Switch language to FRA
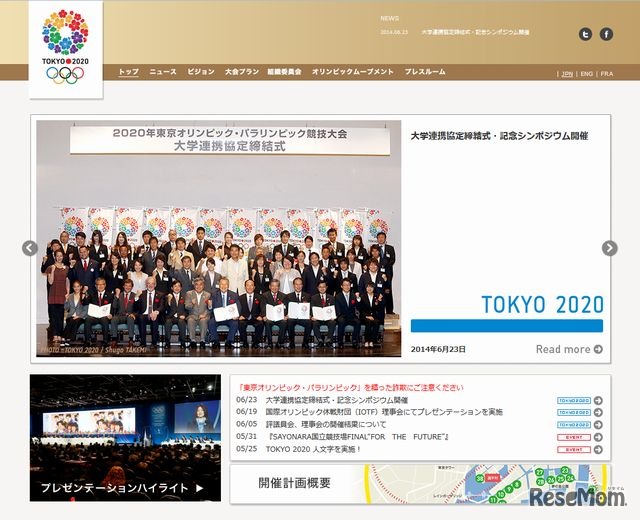 [x=607, y=74]
